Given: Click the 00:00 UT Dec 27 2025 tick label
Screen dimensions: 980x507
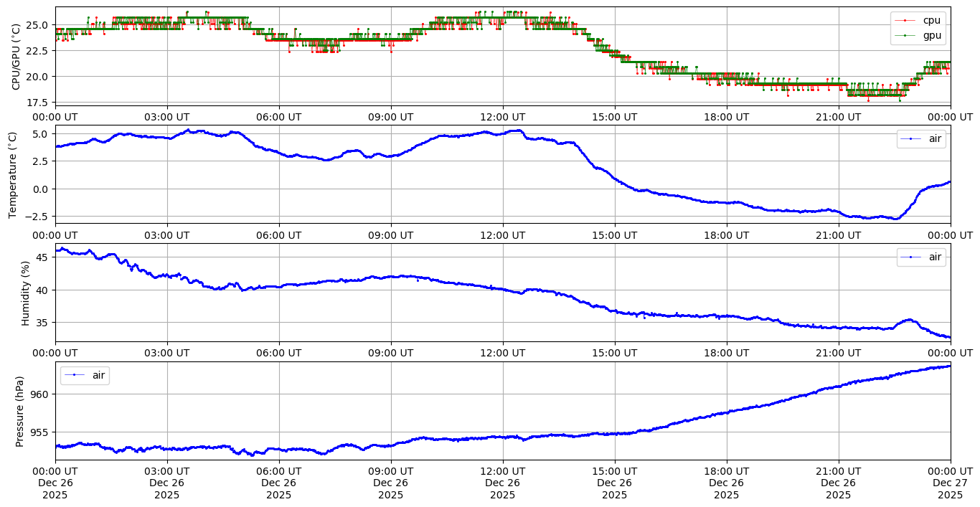Looking at the screenshot, I should [x=950, y=483].
